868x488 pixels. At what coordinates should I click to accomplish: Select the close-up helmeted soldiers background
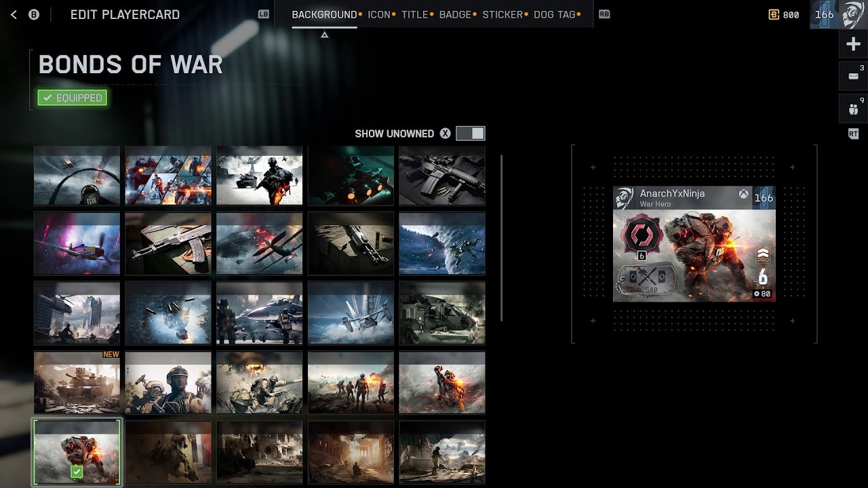point(168,382)
